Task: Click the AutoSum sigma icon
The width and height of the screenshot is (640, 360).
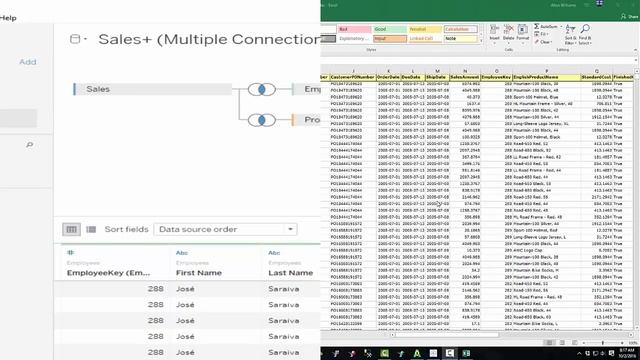Action: click(536, 27)
